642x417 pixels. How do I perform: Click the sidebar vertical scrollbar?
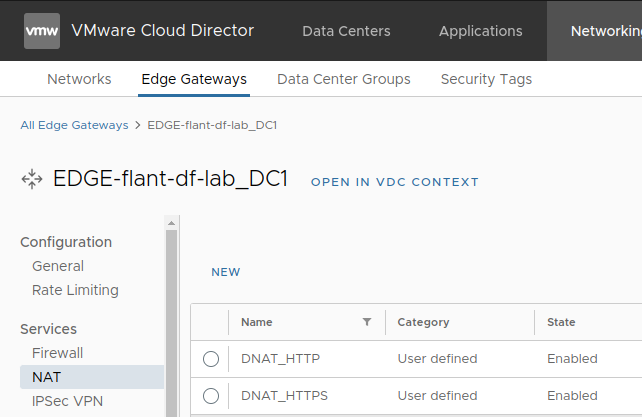[171, 320]
